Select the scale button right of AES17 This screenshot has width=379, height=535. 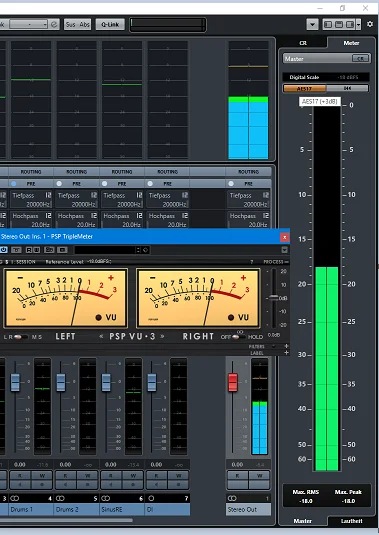pyautogui.click(x=347, y=89)
